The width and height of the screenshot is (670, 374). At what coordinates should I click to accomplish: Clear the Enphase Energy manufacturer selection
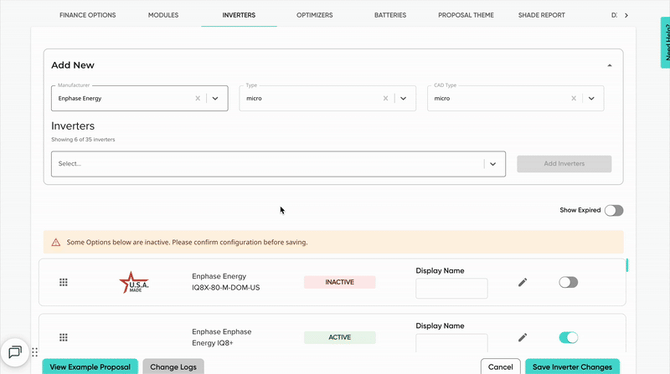(x=197, y=98)
